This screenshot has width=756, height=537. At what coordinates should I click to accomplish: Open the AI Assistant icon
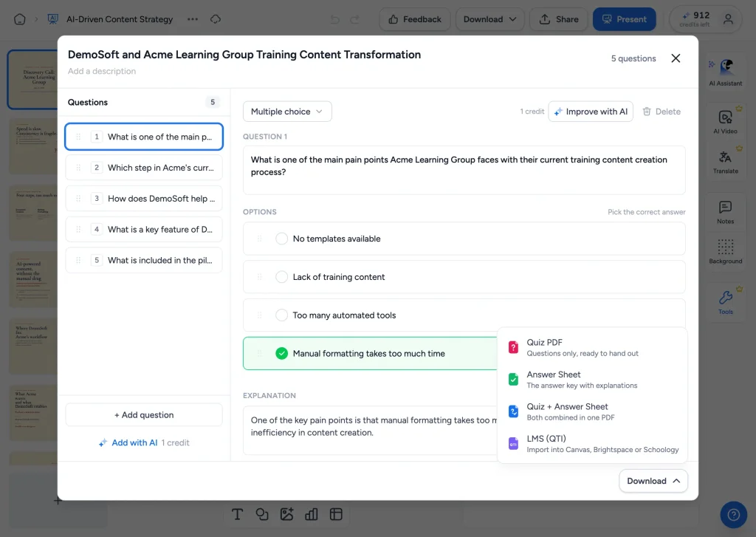click(726, 67)
